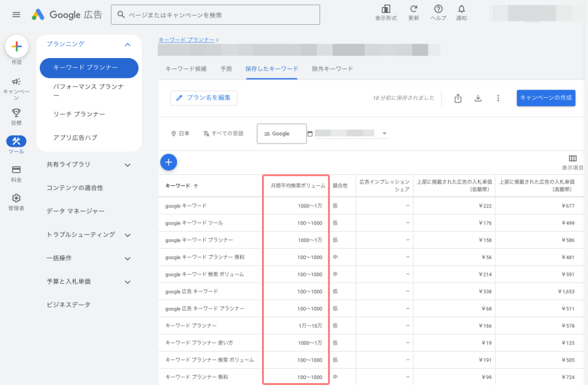This screenshot has width=588, height=385.
Task: Select the キーワード プランナー 使い方 row
Action: pos(371,343)
